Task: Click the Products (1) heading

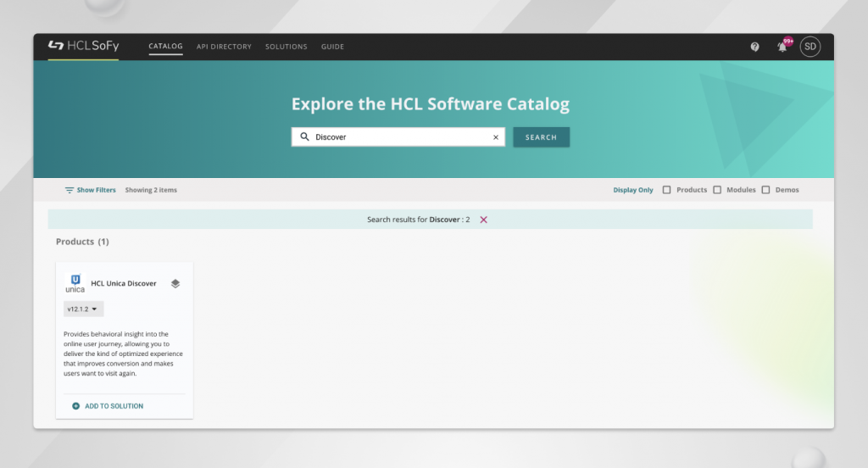Action: click(x=82, y=242)
